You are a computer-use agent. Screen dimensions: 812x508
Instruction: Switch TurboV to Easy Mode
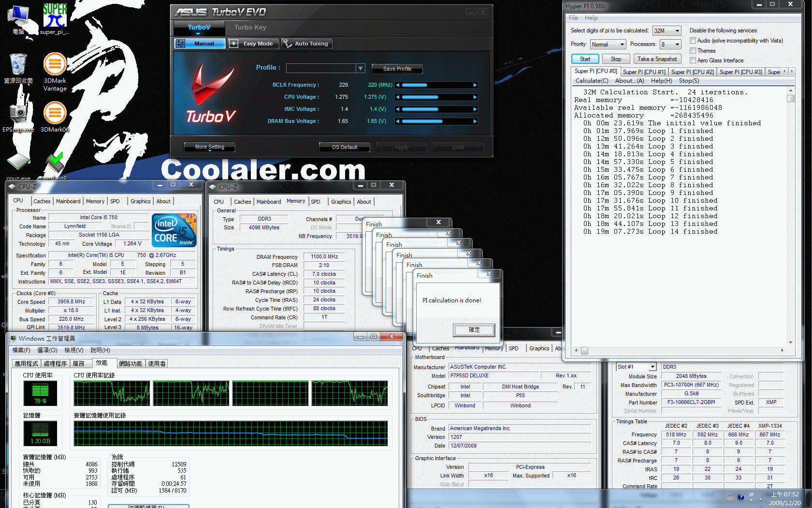point(254,44)
